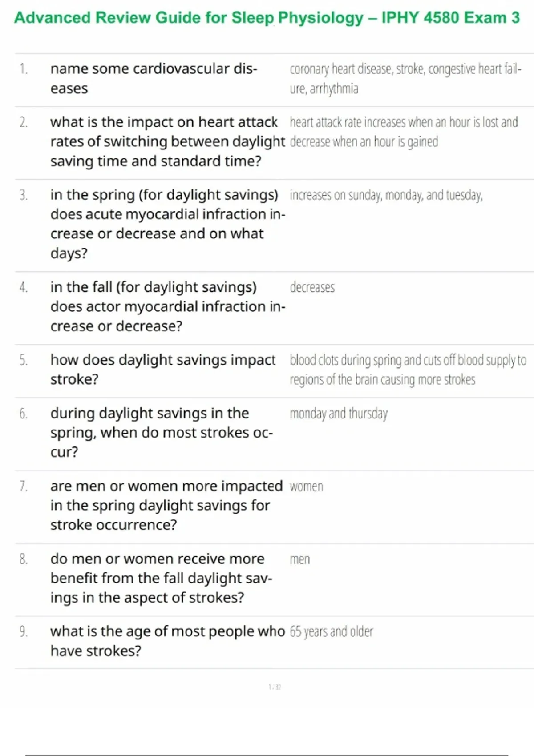534x756 pixels.
Task: Select answer 'increases on sunday, monday, and tuesday'
Action: (386, 195)
